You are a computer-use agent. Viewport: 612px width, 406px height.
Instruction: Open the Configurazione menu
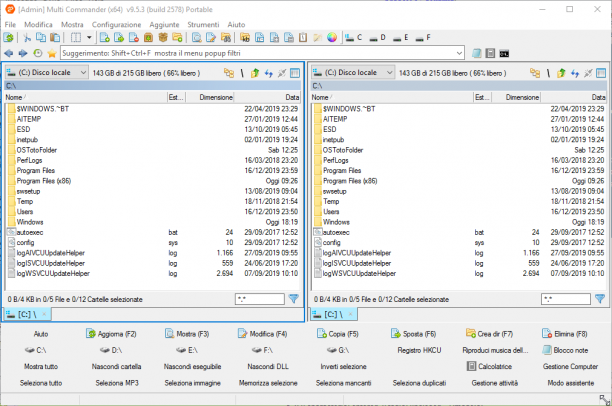click(116, 25)
